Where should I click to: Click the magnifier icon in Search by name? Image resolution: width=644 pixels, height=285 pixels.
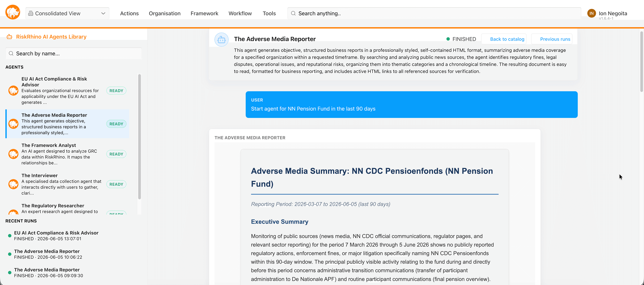click(11, 54)
